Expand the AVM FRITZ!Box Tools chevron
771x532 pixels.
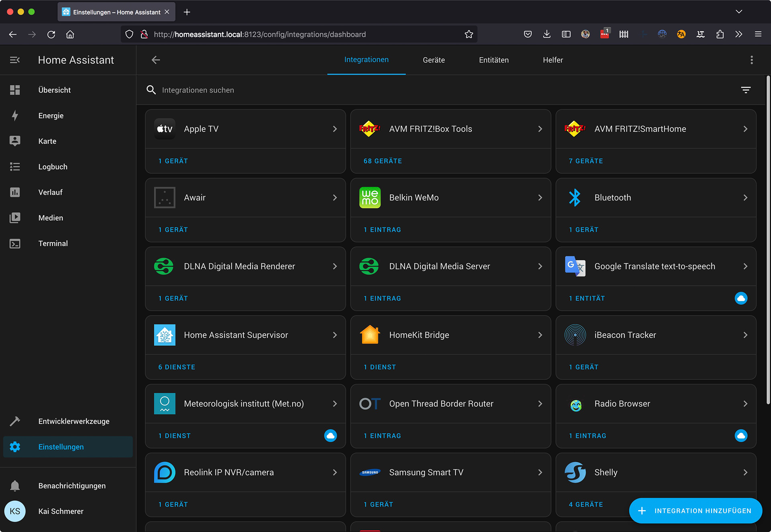point(540,129)
